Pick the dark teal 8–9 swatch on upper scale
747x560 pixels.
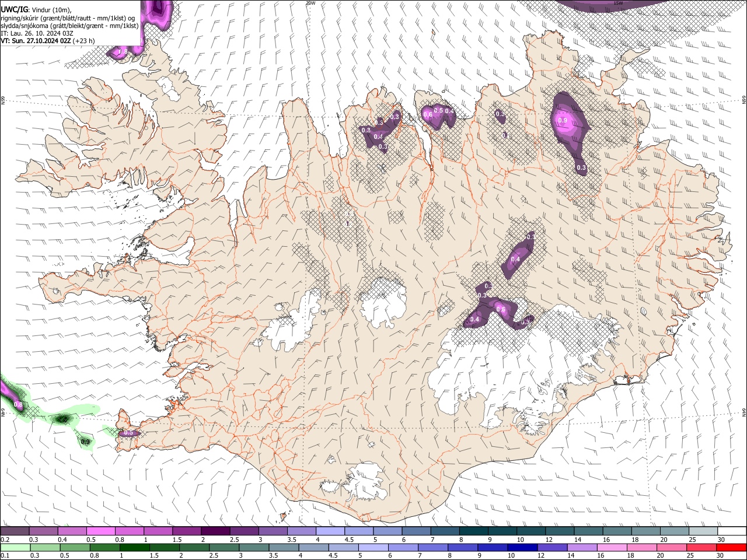[474, 531]
